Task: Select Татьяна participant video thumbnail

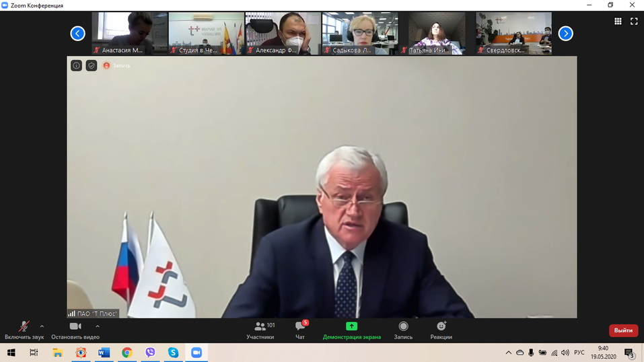Action: click(x=437, y=33)
